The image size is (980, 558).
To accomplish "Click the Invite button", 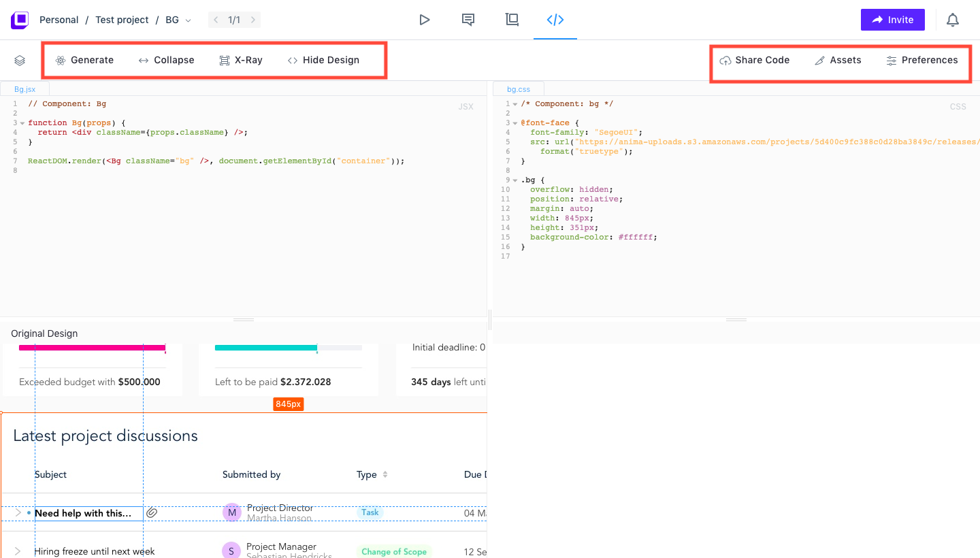I will coord(892,20).
